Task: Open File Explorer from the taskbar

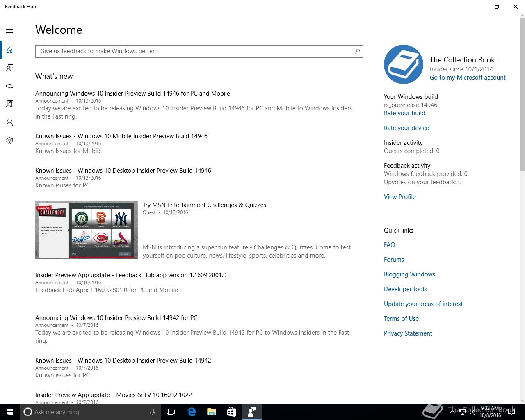Action: (211, 412)
